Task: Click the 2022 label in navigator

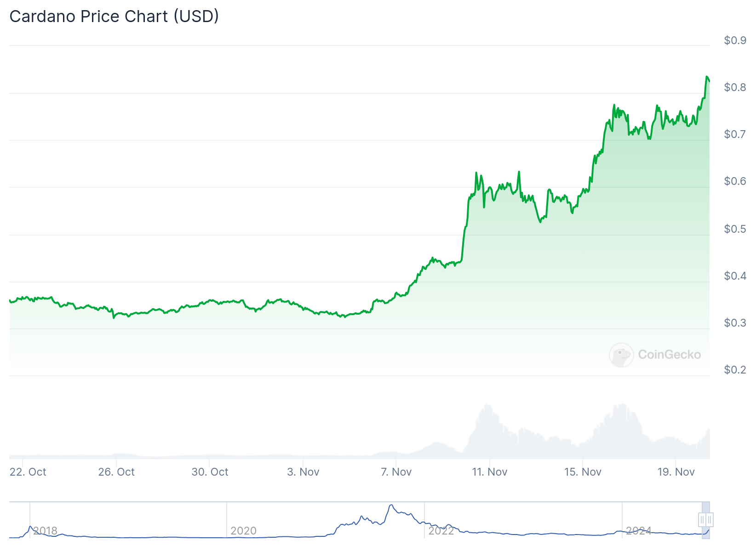Action: point(441,531)
